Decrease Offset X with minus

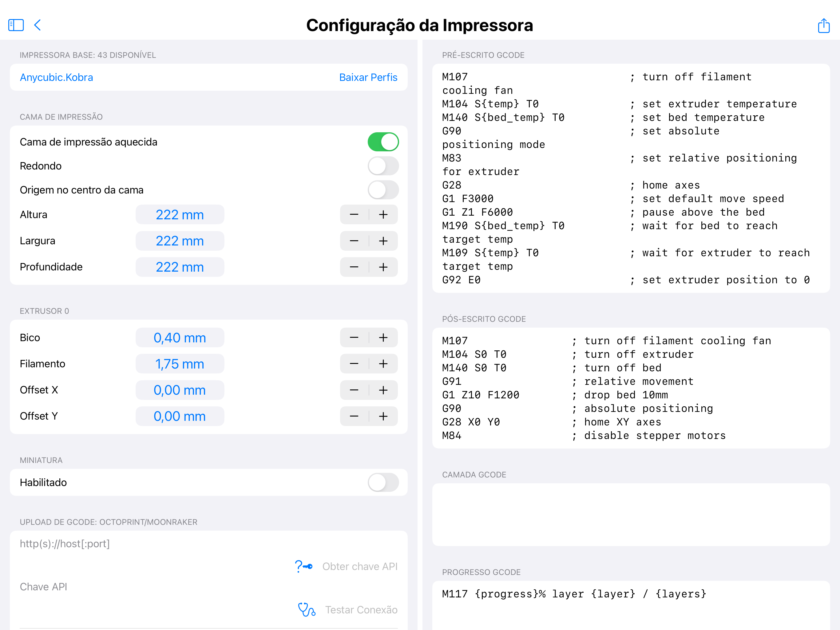click(354, 390)
